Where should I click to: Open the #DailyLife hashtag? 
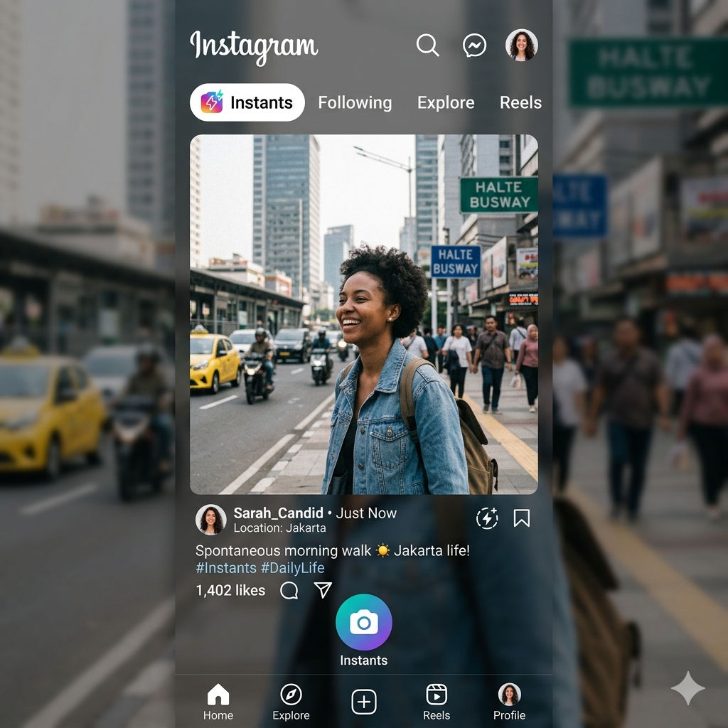(x=292, y=568)
